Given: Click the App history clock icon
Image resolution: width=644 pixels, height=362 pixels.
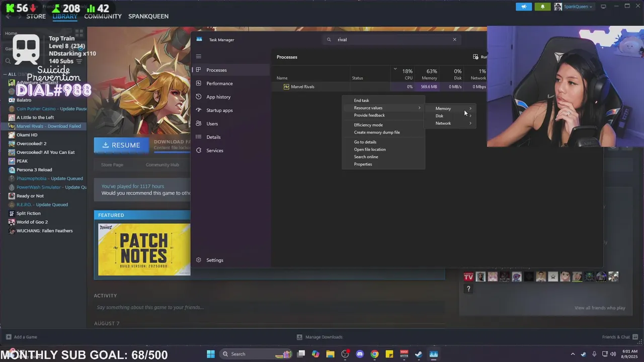Looking at the screenshot, I should pyautogui.click(x=199, y=97).
